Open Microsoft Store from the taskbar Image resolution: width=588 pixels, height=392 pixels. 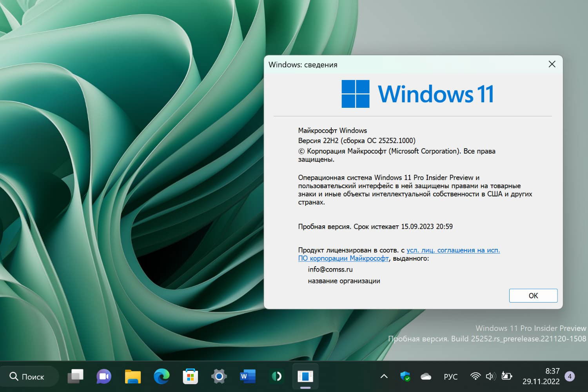coord(191,377)
